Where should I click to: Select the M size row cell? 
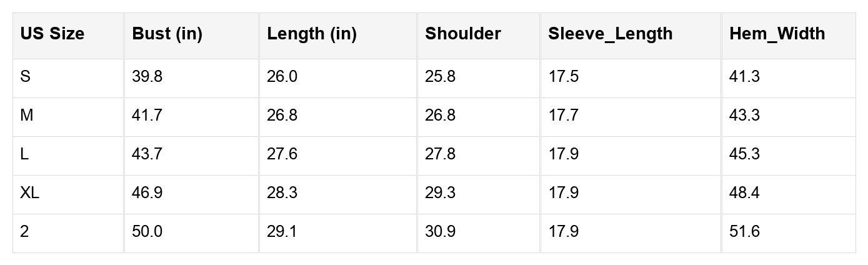pos(26,116)
